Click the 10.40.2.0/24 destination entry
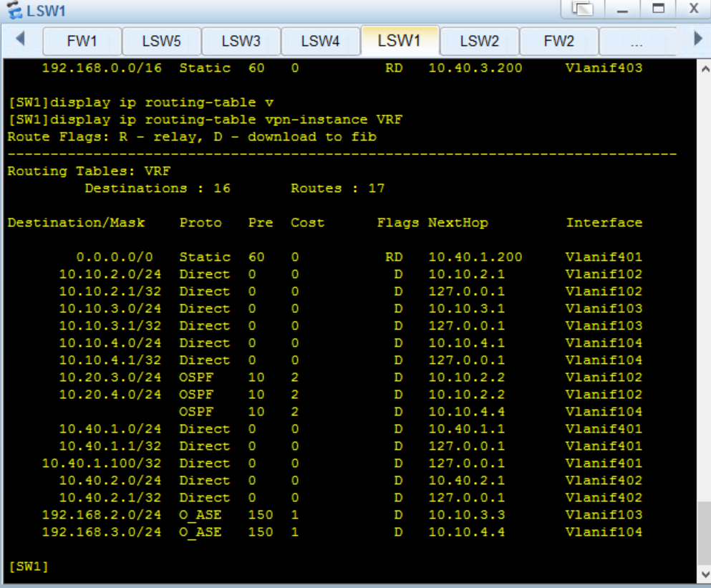Screen dimensions: 711x588 coord(110,481)
